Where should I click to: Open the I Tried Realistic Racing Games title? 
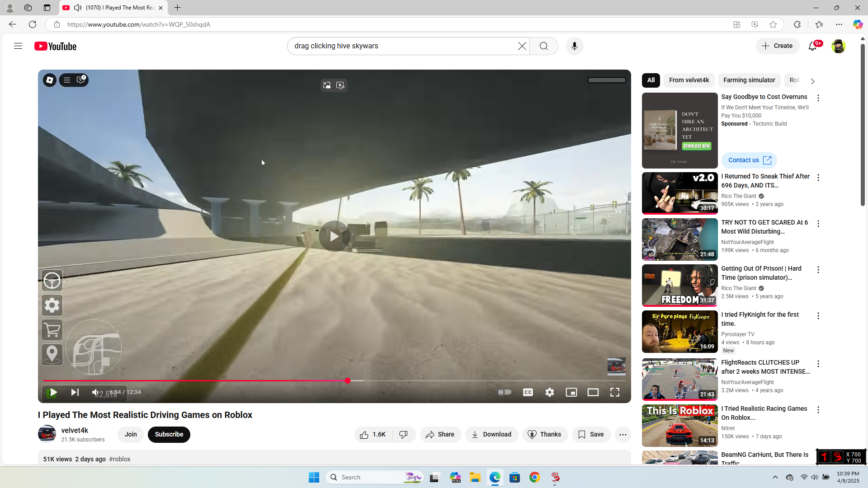pos(764,413)
